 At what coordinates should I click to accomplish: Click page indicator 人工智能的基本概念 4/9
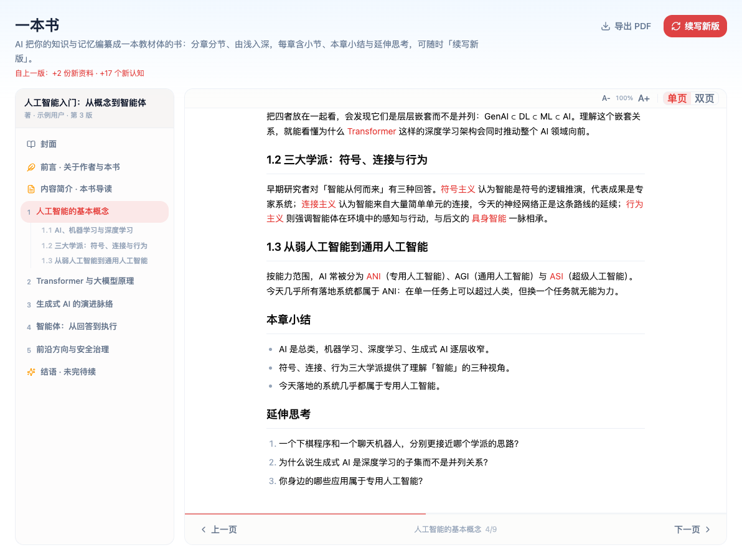[x=455, y=530]
